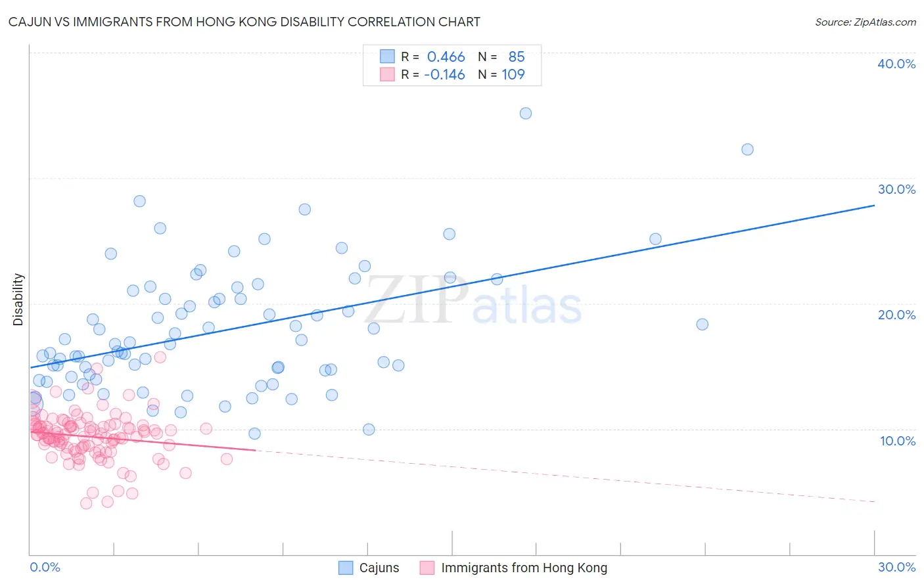Click the 10.0% y-axis tick label
Image resolution: width=924 pixels, height=586 pixels.
pyautogui.click(x=896, y=441)
